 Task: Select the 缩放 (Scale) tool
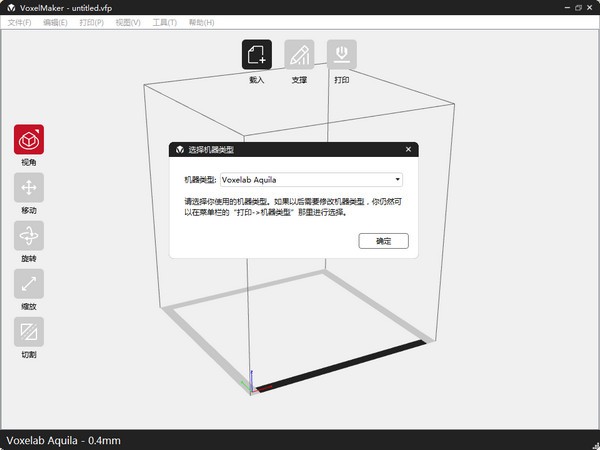pos(29,284)
